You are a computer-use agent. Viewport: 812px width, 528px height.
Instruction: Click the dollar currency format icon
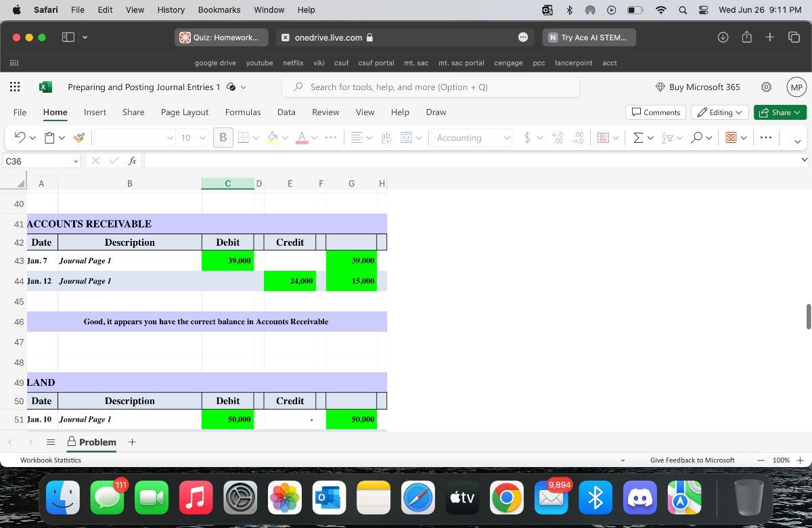[527, 137]
